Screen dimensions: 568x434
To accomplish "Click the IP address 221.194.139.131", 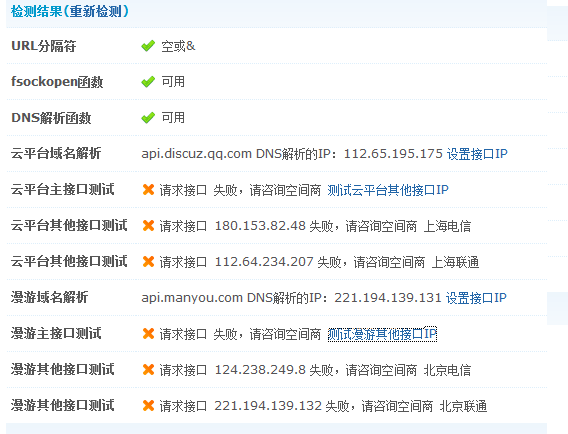I will tap(388, 298).
